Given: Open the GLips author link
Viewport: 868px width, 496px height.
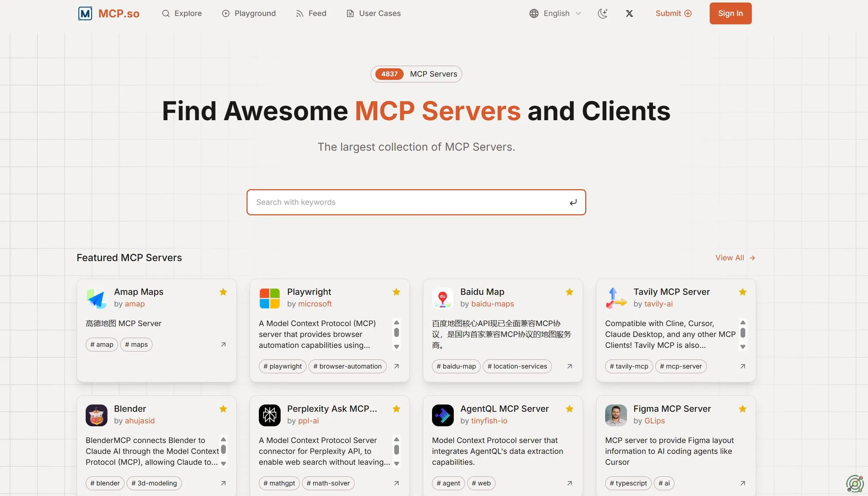Looking at the screenshot, I should [x=655, y=421].
